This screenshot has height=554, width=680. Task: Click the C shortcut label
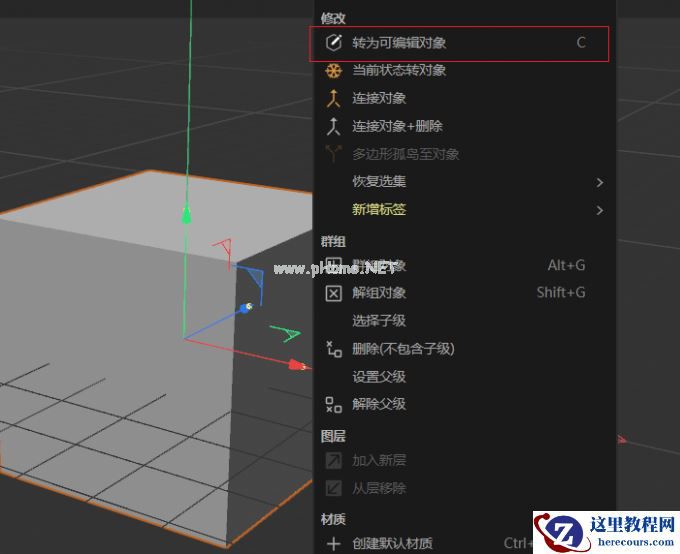[x=581, y=43]
